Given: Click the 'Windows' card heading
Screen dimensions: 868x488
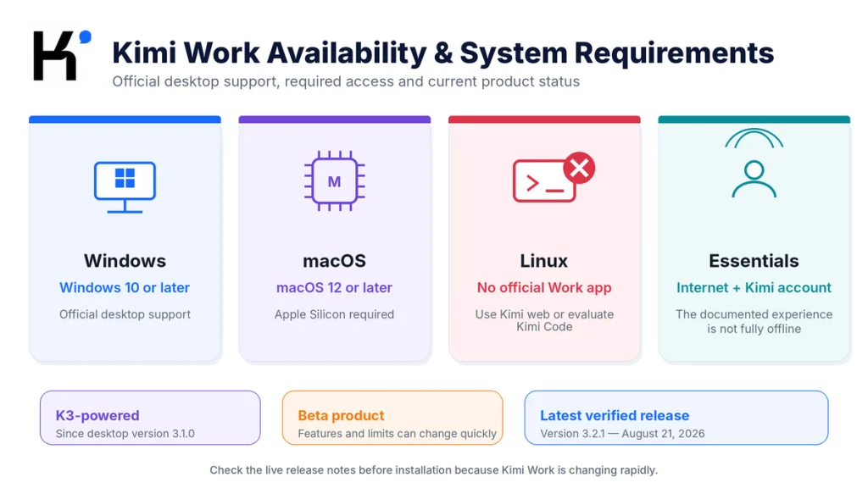Looking at the screenshot, I should [x=125, y=261].
